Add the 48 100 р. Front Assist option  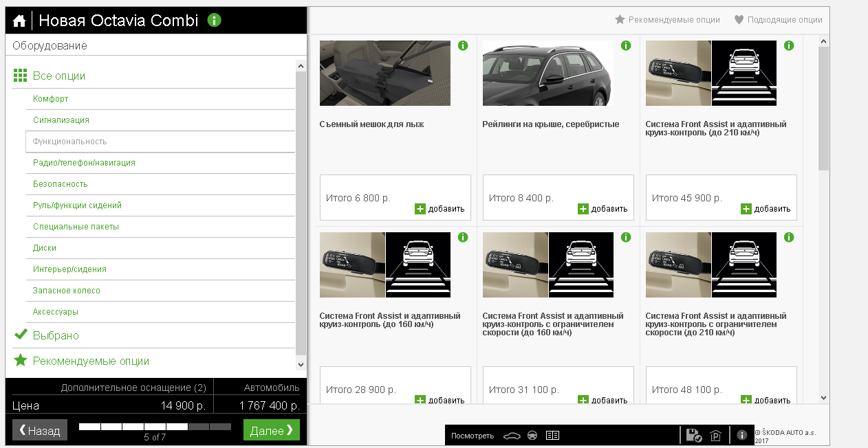[x=766, y=400]
